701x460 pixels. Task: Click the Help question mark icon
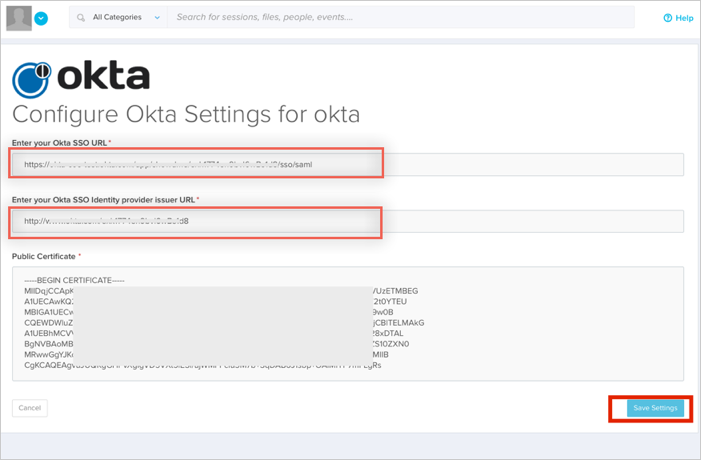(668, 18)
